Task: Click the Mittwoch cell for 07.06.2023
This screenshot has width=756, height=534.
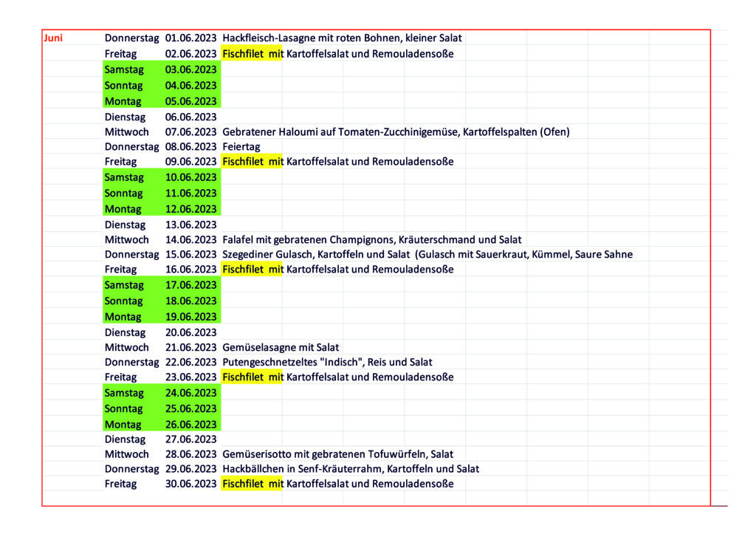Action: pyautogui.click(x=127, y=132)
